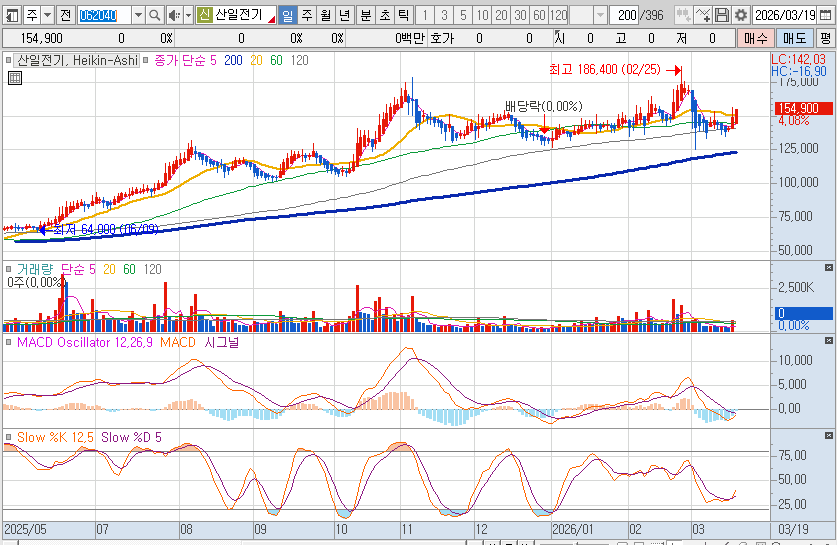The width and height of the screenshot is (837, 545).
Task: Click the stock search magnifier icon
Action: pos(156,15)
